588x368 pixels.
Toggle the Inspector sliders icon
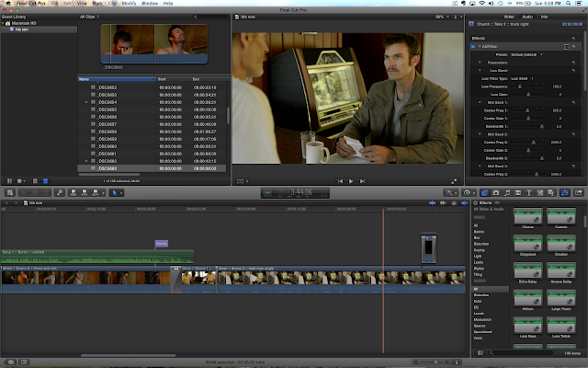(565, 192)
